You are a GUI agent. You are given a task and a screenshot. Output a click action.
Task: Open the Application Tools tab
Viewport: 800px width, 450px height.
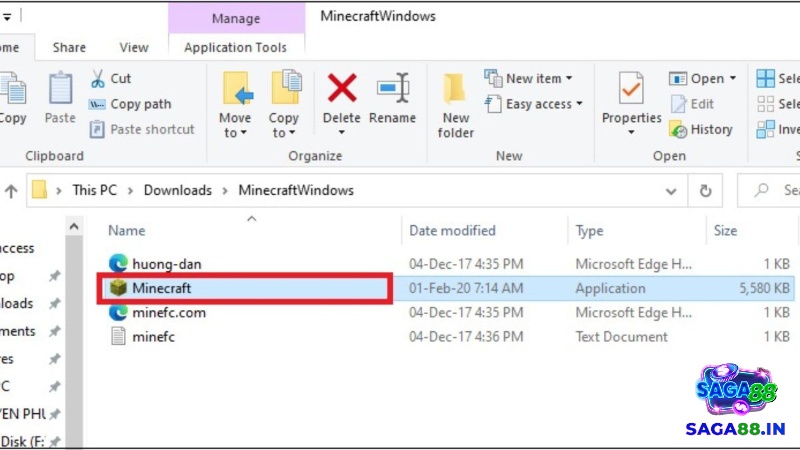(236, 47)
